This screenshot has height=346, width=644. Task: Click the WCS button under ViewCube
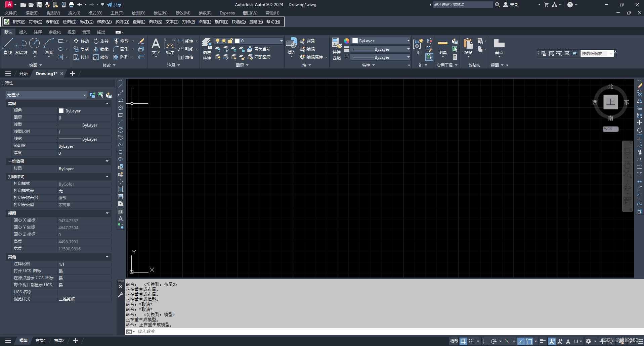pyautogui.click(x=610, y=129)
